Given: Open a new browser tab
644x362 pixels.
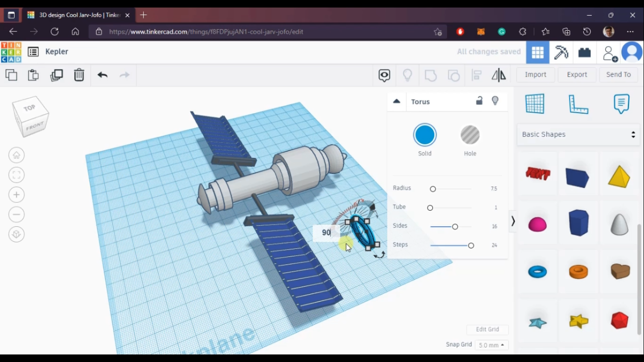Looking at the screenshot, I should [143, 15].
